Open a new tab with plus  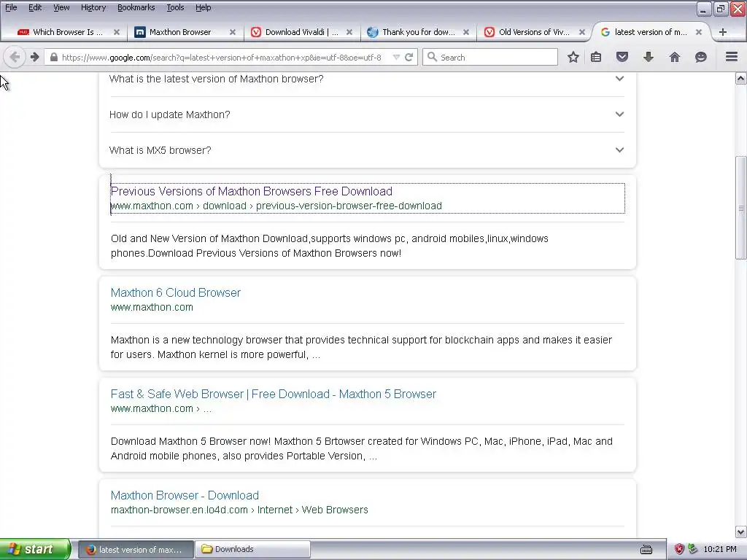(723, 32)
